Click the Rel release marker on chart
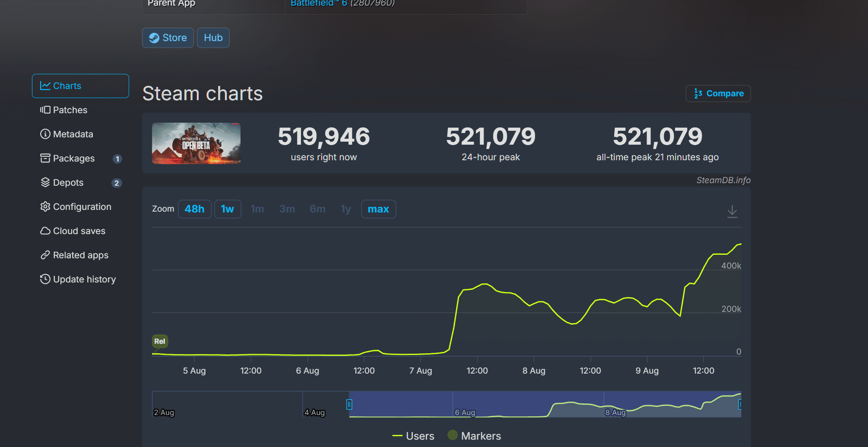The image size is (868, 447). (160, 341)
